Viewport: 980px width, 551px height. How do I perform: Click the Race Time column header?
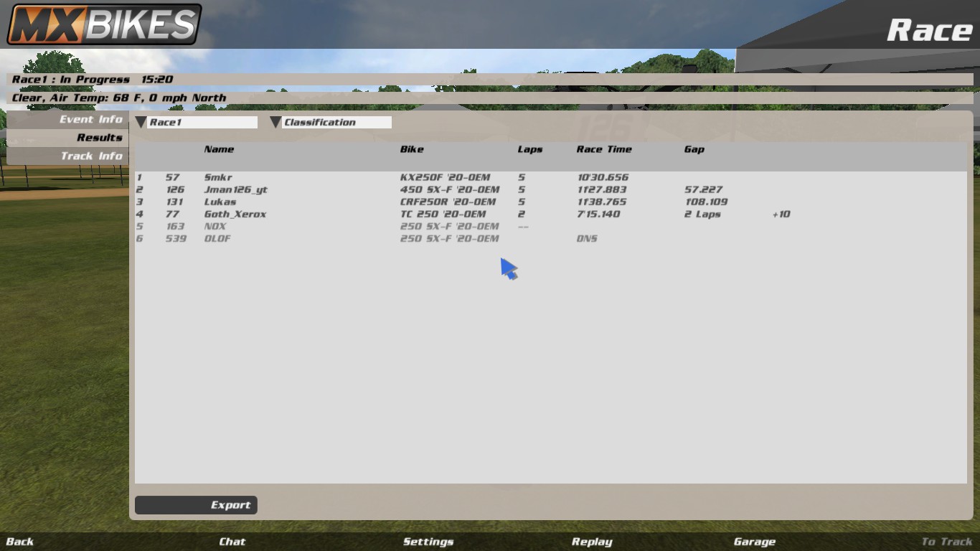tap(604, 149)
